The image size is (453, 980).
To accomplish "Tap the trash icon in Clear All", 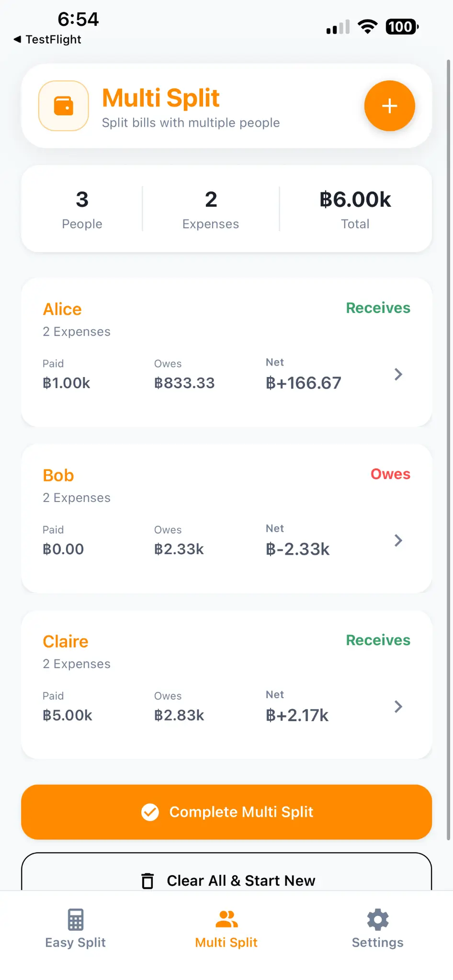I will tap(148, 880).
